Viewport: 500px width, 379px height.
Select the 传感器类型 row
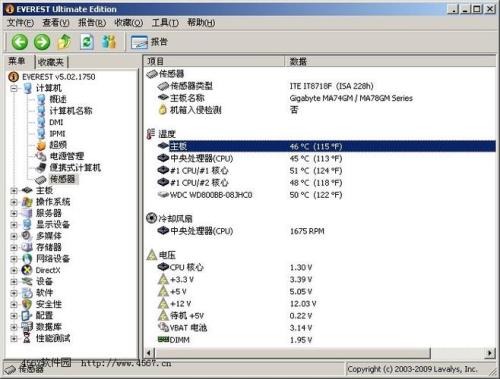(x=320, y=86)
